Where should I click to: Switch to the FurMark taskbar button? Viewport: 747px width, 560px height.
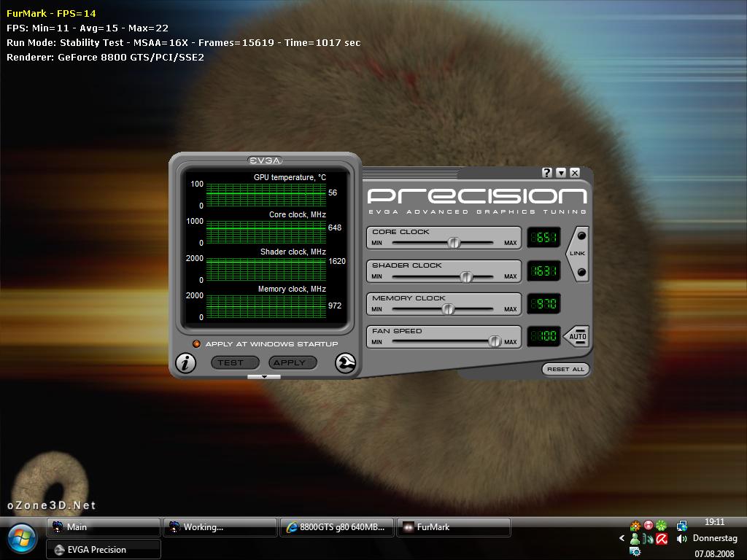click(x=454, y=527)
